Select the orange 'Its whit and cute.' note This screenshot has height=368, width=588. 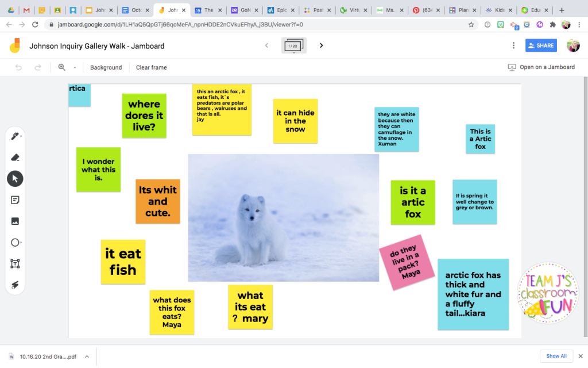158,201
